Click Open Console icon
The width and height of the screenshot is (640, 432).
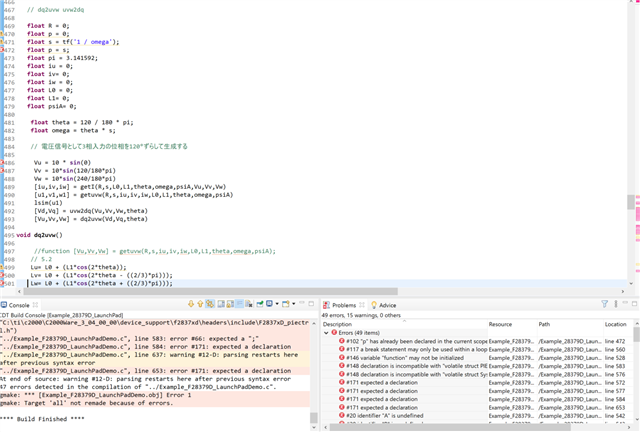coord(286,304)
